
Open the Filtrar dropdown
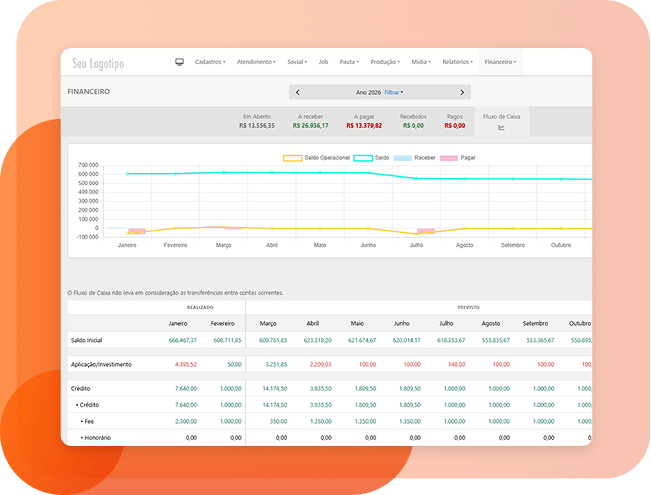[394, 92]
